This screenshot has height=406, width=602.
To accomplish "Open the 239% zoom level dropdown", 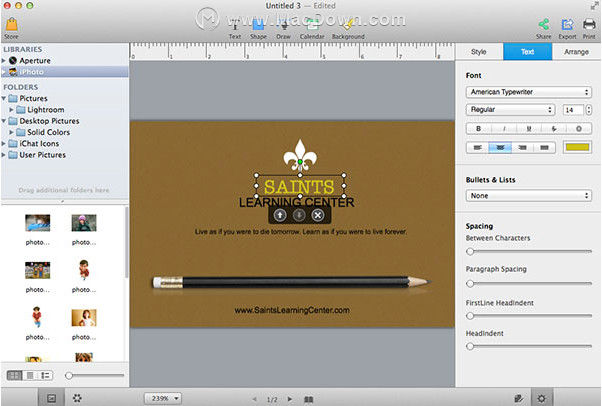I will coord(163,398).
